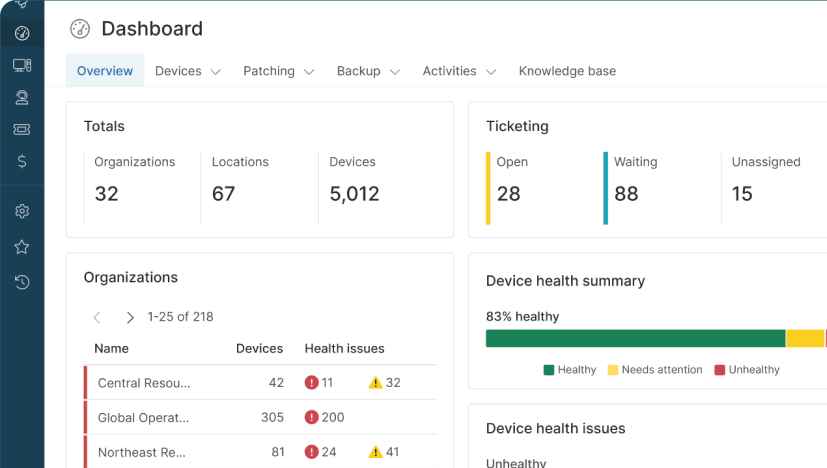827x468 pixels.
Task: Open the Activities tab menu
Action: click(459, 71)
